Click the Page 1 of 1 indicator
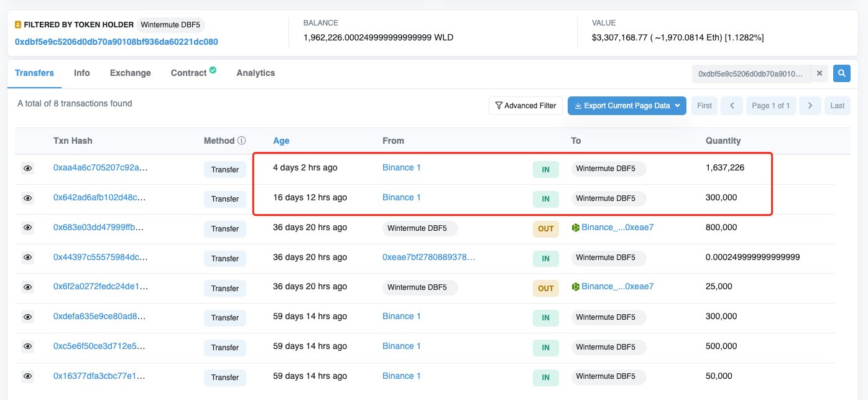868x400 pixels. tap(771, 106)
